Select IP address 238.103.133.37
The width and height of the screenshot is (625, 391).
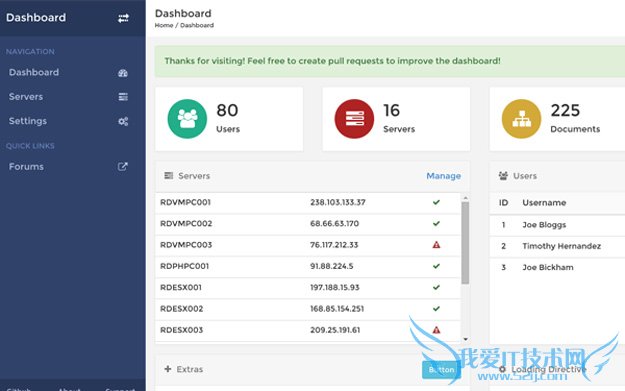[x=338, y=202]
